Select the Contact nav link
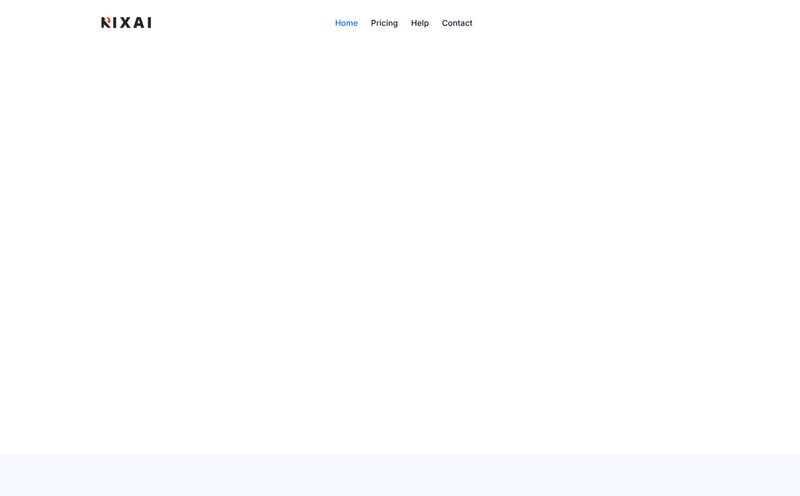 click(x=457, y=23)
